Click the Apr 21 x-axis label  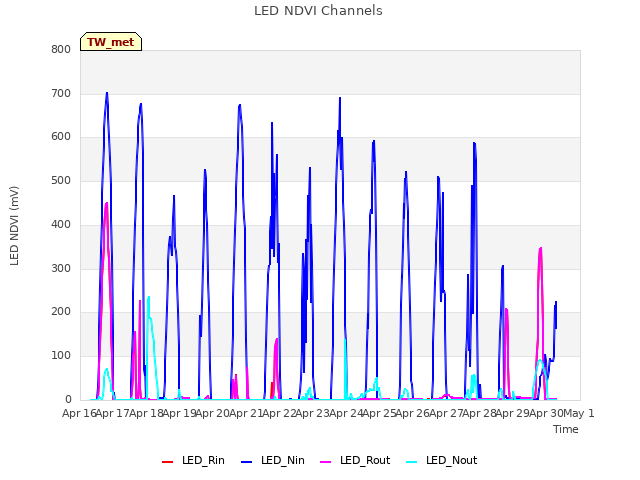point(246,413)
